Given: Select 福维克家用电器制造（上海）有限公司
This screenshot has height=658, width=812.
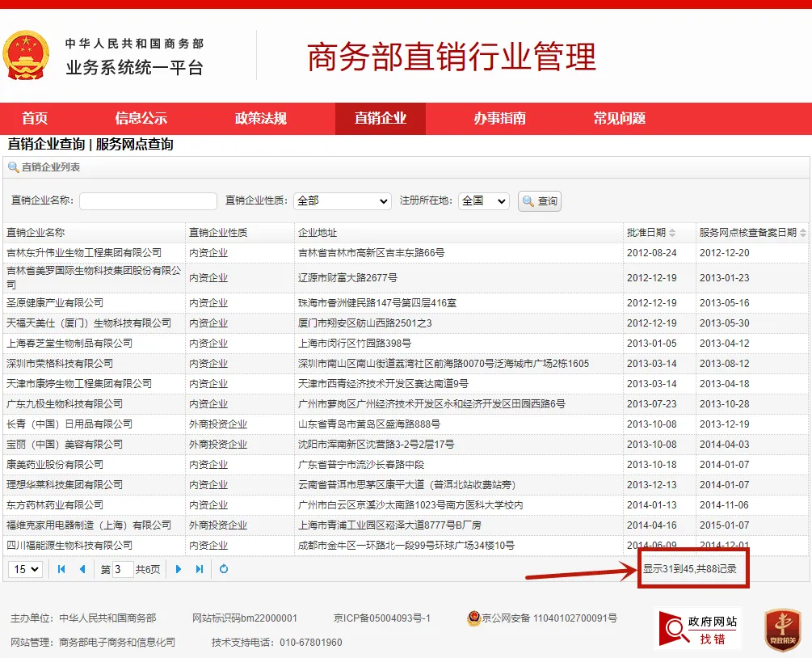Looking at the screenshot, I should click(89, 525).
